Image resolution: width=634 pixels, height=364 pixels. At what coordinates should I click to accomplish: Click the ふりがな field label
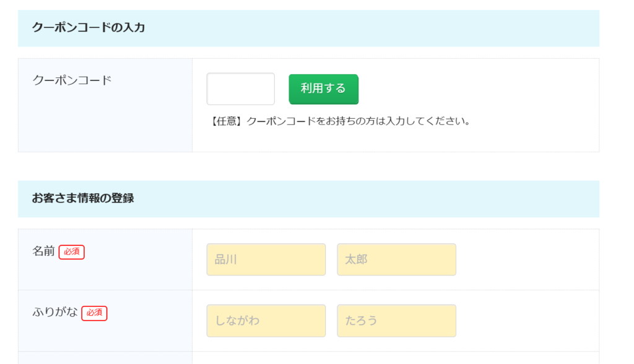(54, 313)
